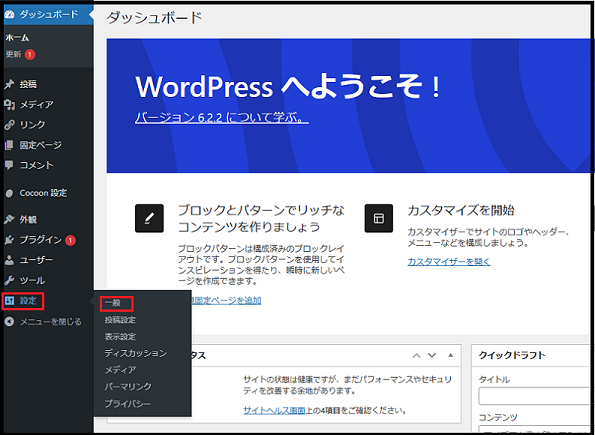
Task: Click the paintbrush icon beside 外観
Action: (x=9, y=219)
